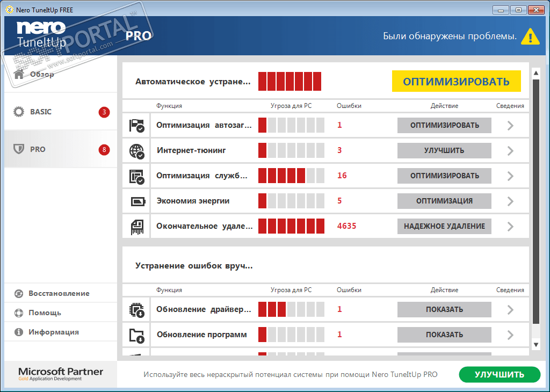
Task: Click the driver update chip icon
Action: point(136,310)
